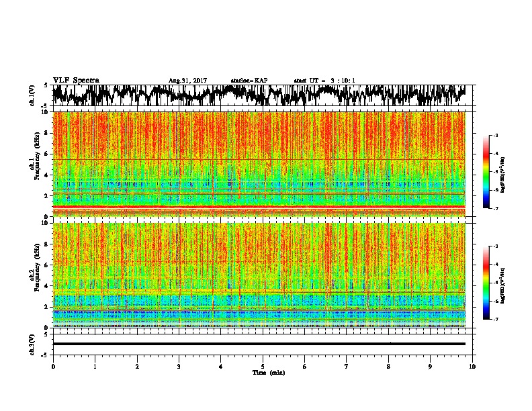The height and width of the screenshot is (411, 532).
Task: Click the '6' kHz tick on ch.2 frequency axis
Action: coord(48,265)
